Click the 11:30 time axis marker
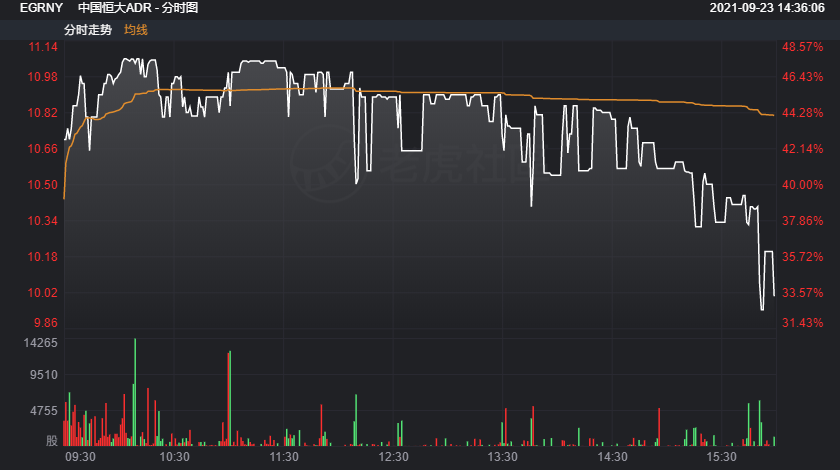This screenshot has width=840, height=470. tap(284, 457)
